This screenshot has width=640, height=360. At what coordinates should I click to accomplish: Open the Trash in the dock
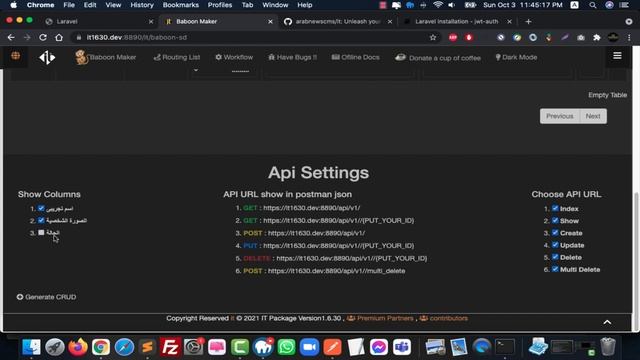pos(608,347)
